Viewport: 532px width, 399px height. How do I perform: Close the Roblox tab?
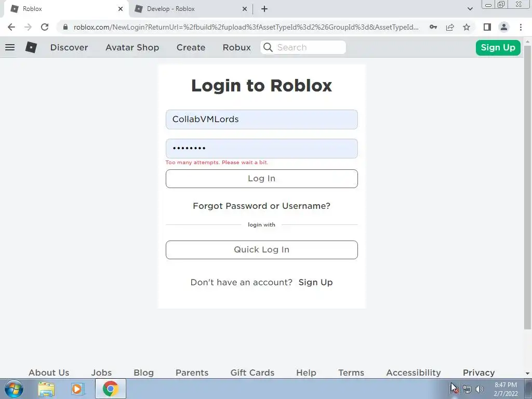[121, 9]
